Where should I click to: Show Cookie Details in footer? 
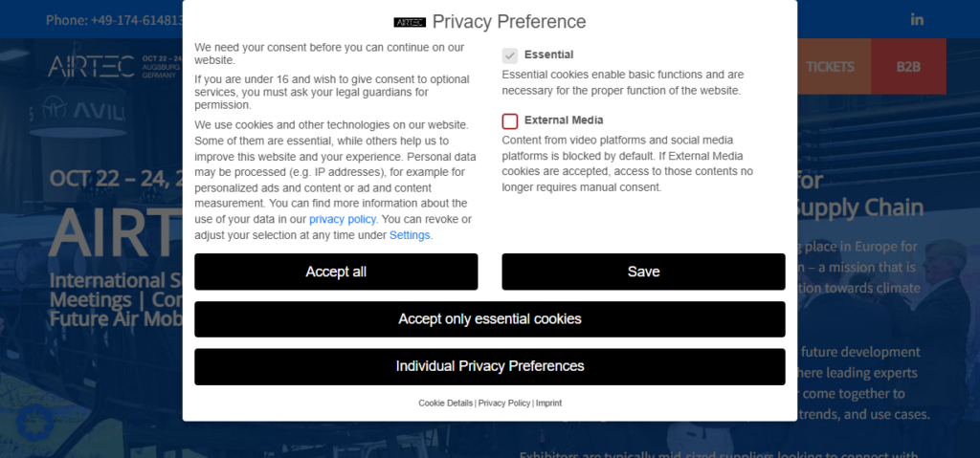[x=446, y=403]
